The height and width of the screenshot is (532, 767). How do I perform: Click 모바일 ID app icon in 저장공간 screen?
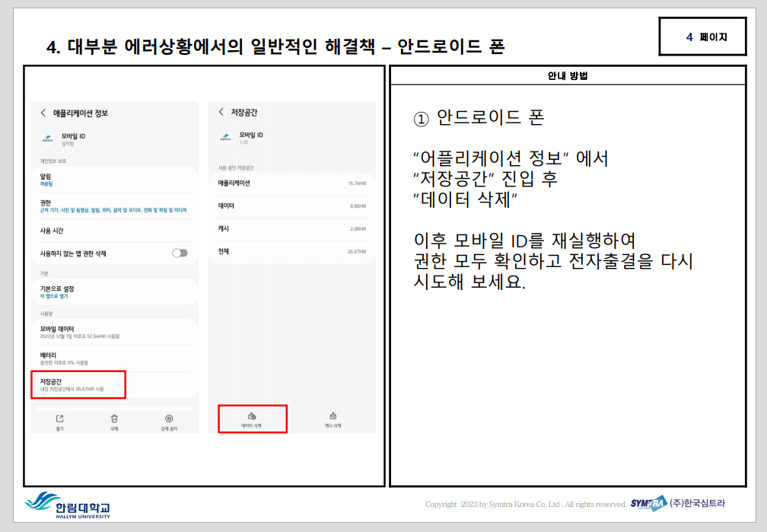pyautogui.click(x=225, y=138)
